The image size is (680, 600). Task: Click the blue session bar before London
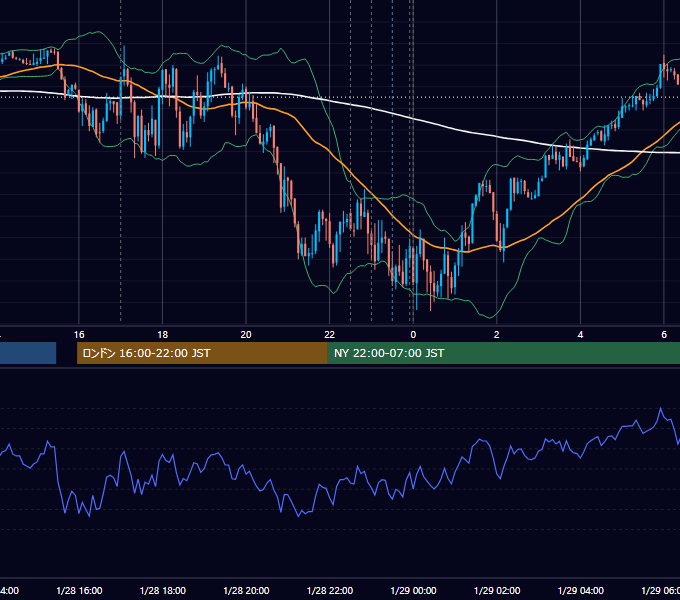pos(28,353)
